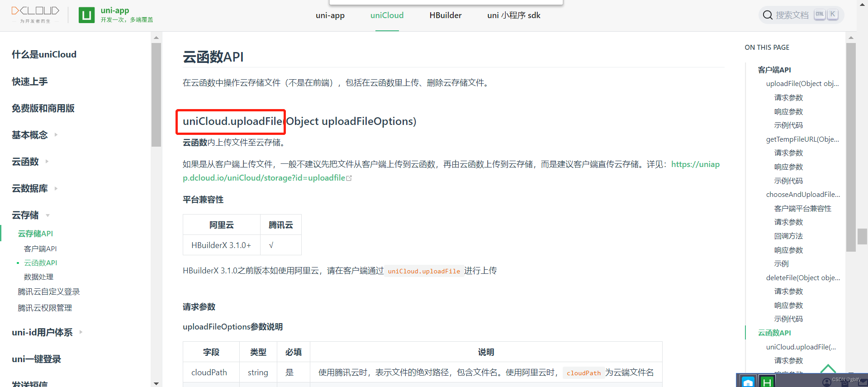This screenshot has width=868, height=387.
Task: Expand the 云函数 sidebar section
Action: click(30, 162)
